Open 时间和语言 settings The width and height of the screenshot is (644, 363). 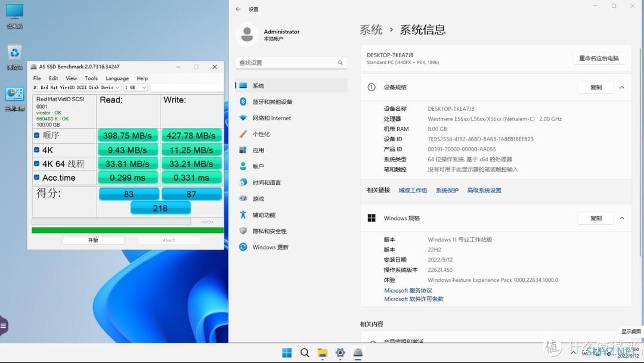pyautogui.click(x=292, y=182)
